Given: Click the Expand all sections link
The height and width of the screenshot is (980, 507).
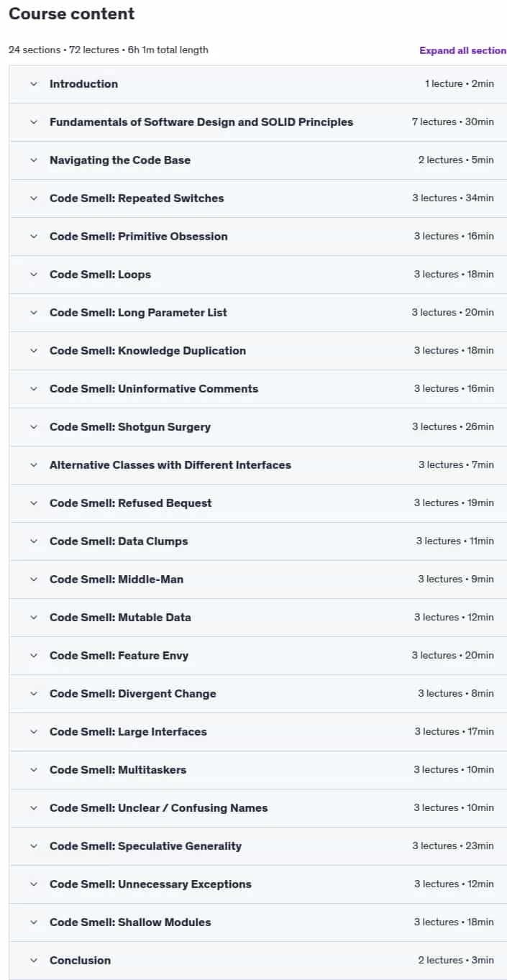Looking at the screenshot, I should click(463, 50).
